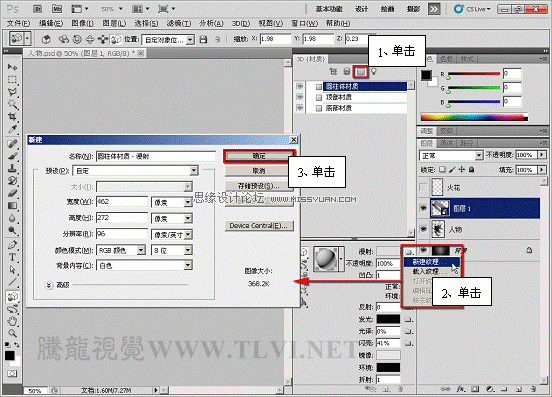Open the 文件 menu
The width and height of the screenshot is (552, 397).
(18, 23)
